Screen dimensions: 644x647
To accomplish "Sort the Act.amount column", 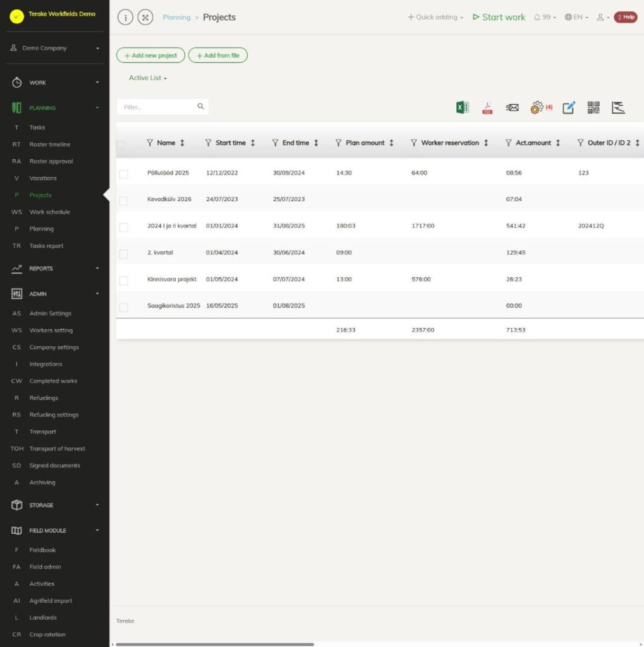I will (x=557, y=143).
